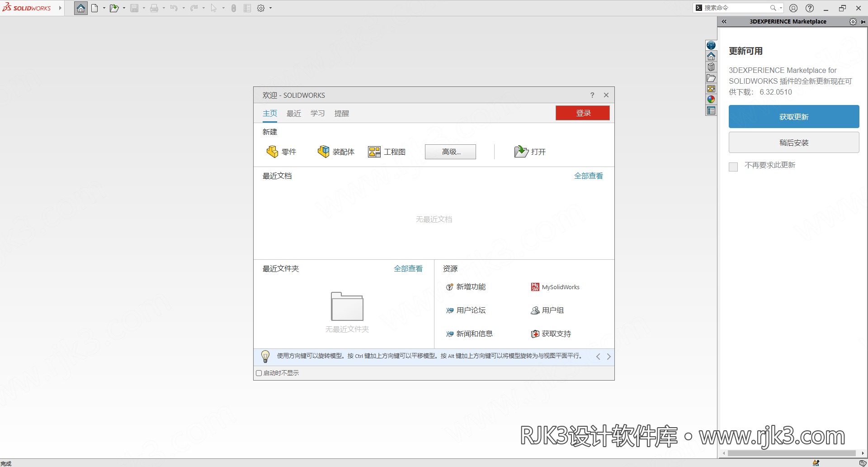
Task: Click the Undo arrow in the toolbar
Action: [174, 8]
